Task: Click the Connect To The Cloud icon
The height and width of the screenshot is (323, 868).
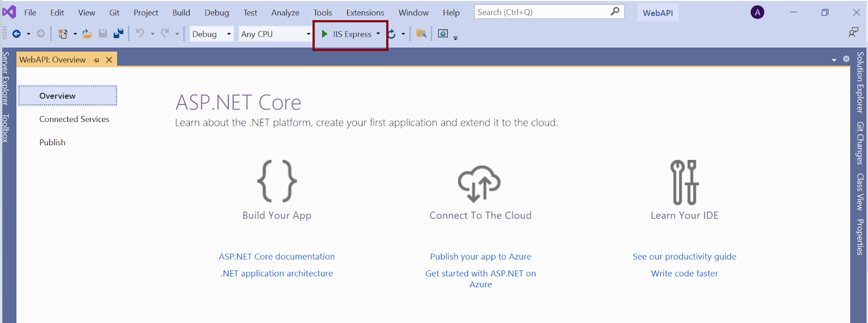Action: 480,184
